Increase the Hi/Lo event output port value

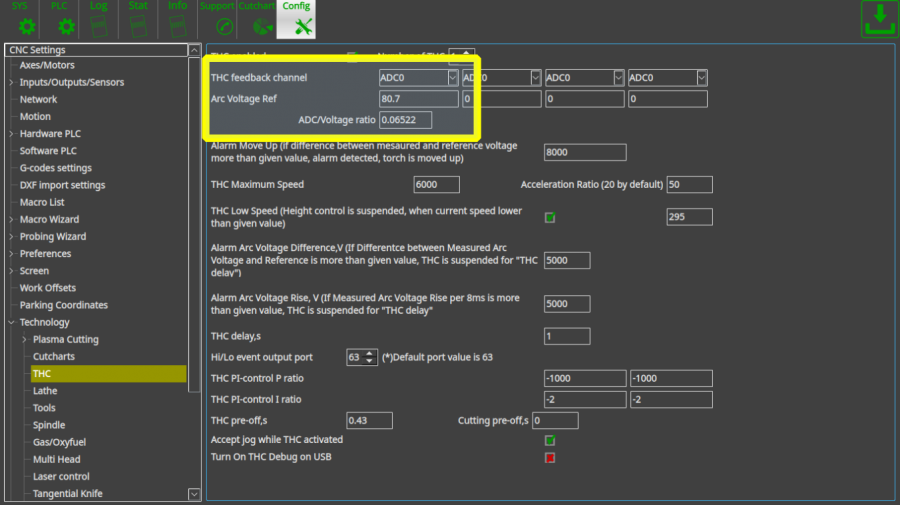pos(371,353)
